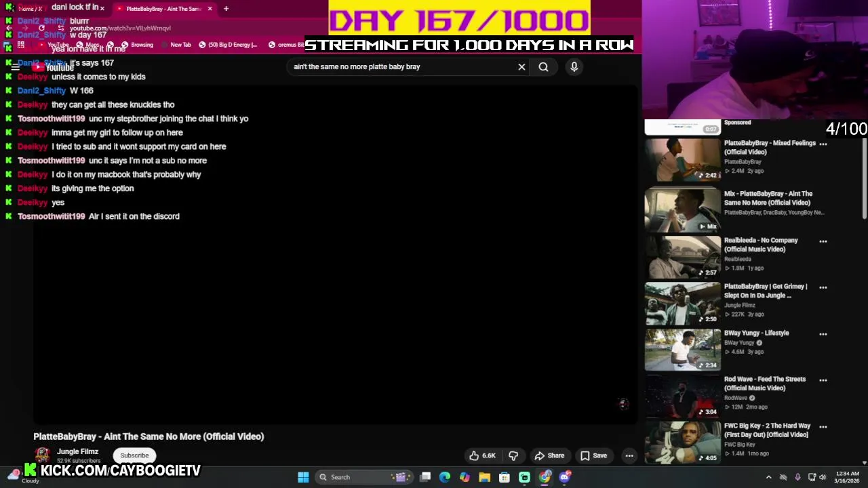Open Get Grimey video thumbnail
Screen dimensions: 868x488
[682, 304]
